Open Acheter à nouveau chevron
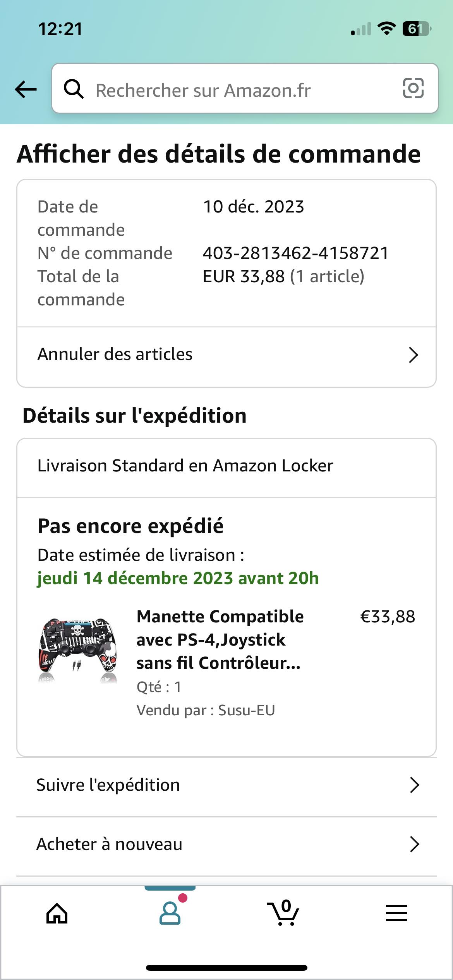Viewport: 453px width, 980px height. coord(414,845)
